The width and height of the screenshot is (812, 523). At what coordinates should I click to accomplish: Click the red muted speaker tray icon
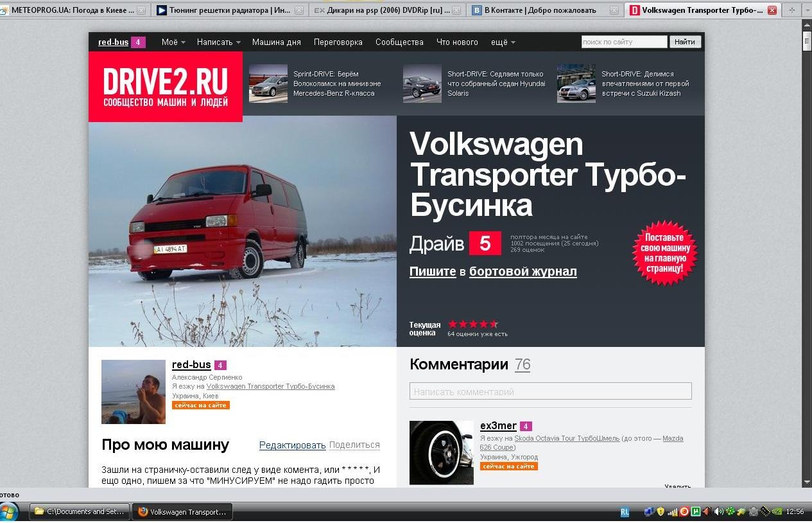(707, 511)
